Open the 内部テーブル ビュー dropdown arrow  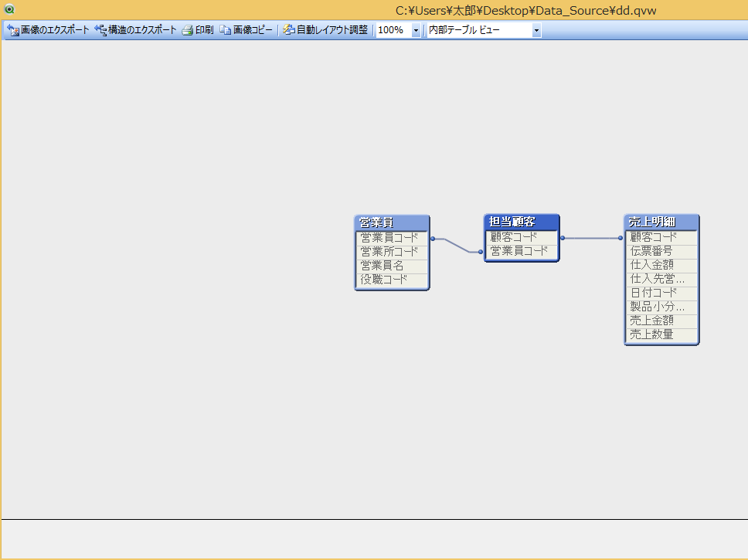pos(536,31)
